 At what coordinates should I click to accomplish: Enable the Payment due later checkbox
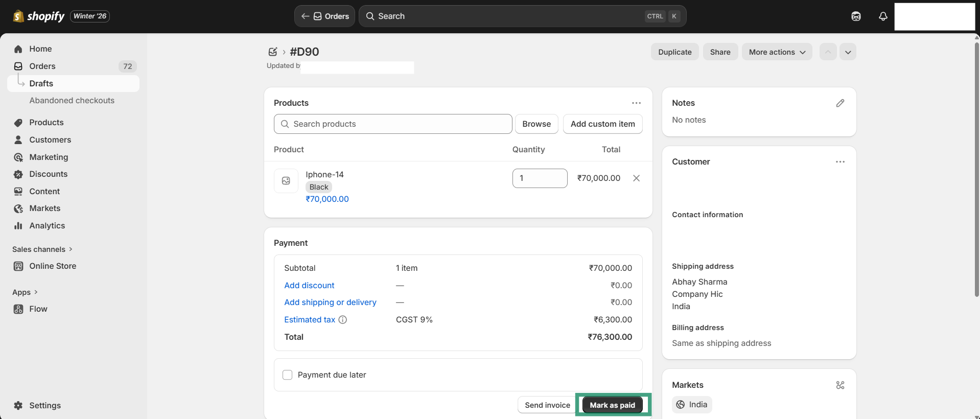click(x=288, y=375)
